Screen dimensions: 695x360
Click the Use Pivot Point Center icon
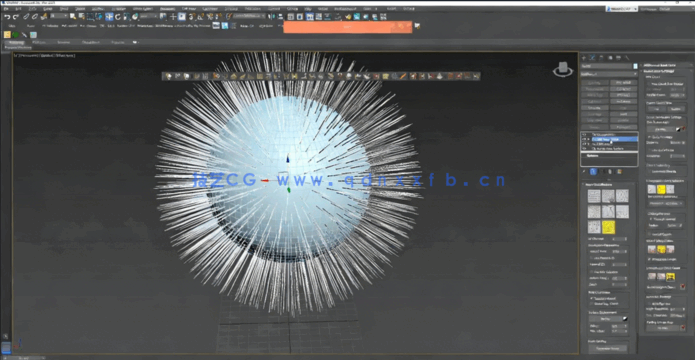click(x=163, y=17)
